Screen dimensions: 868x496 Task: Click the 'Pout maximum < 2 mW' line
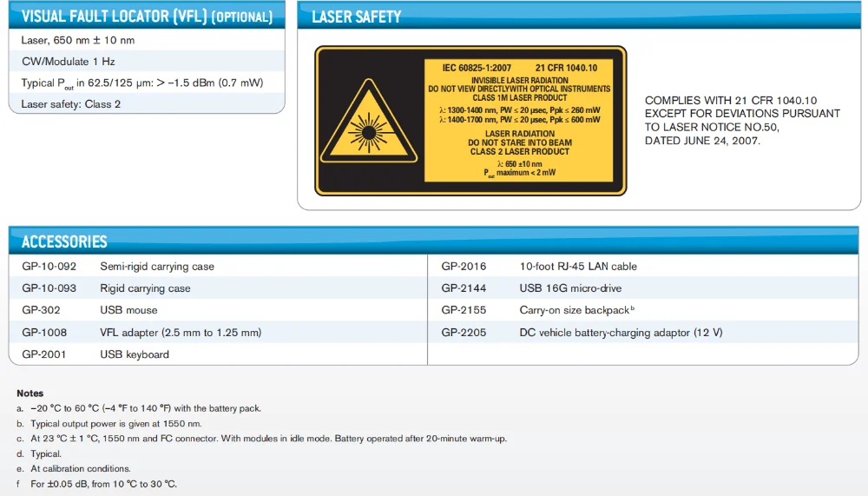(x=519, y=173)
